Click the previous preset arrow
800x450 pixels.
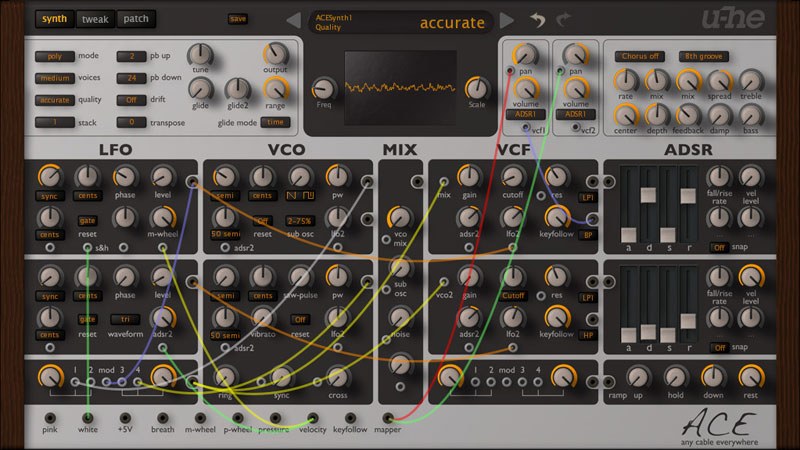pyautogui.click(x=294, y=20)
